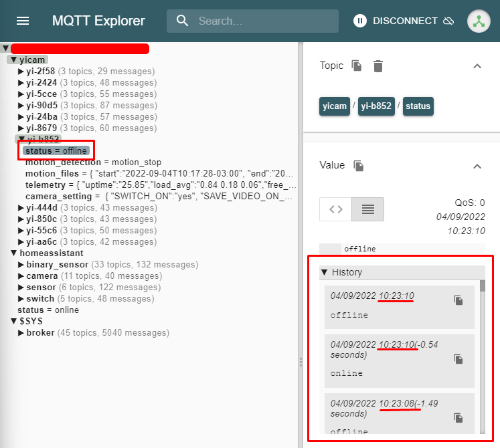This screenshot has height=448, width=500.
Task: Select the status = offline topic
Action: tap(56, 150)
